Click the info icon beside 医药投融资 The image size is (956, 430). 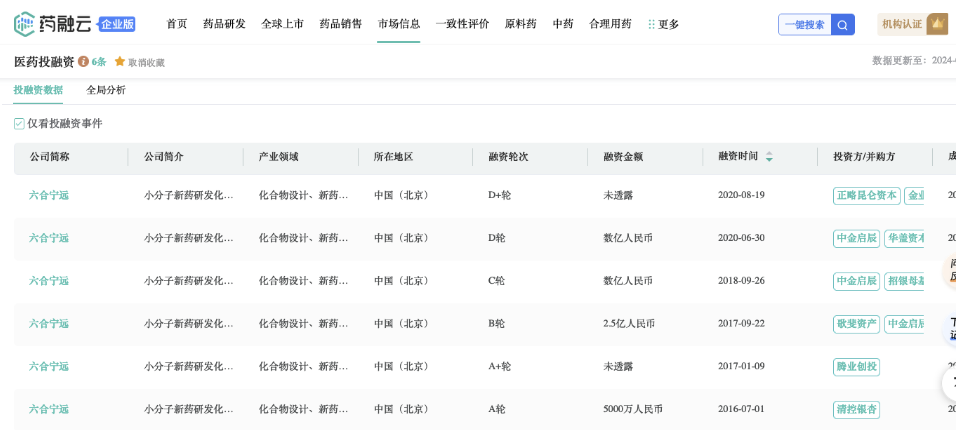83,62
